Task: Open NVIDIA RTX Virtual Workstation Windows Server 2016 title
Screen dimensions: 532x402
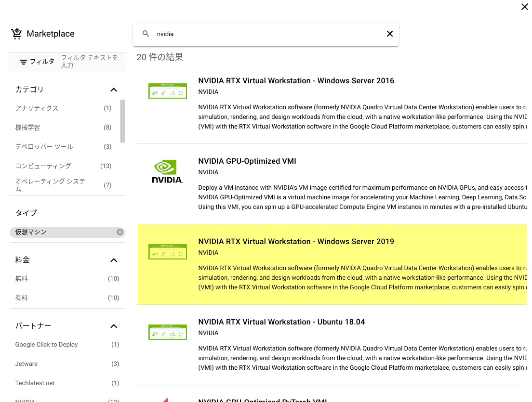Action: (x=296, y=81)
